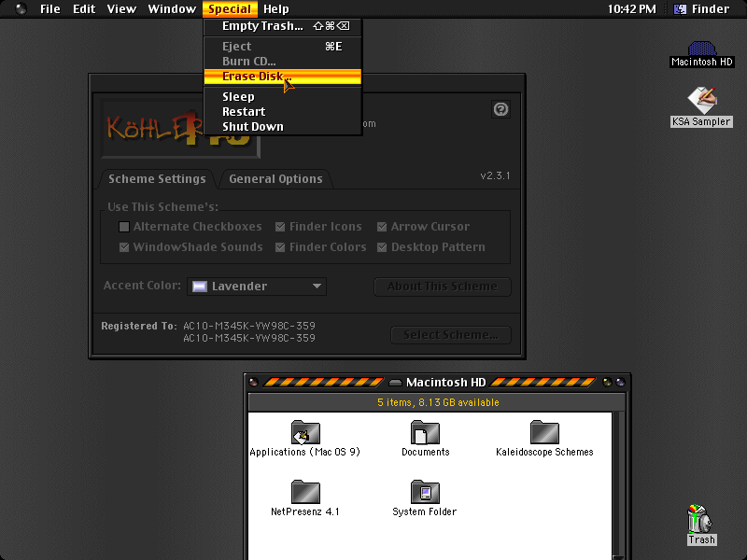Click the help question mark icon in Kaleidoscope panel
This screenshot has width=747, height=560.
[x=500, y=109]
